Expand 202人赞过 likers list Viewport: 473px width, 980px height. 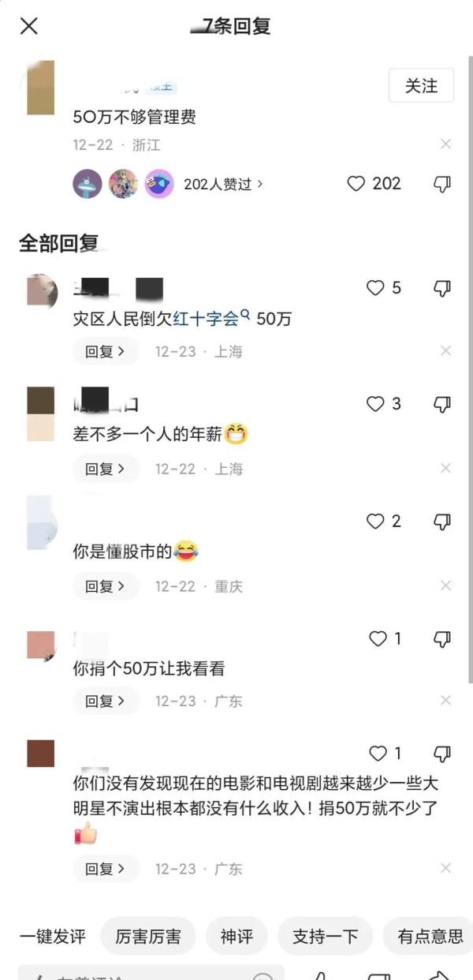pos(223,184)
